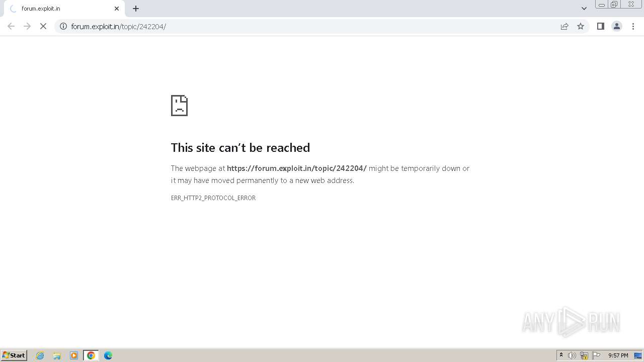Click the ERR_HTTP2_PROTOCOL_ERROR text
Viewport: 644px width, 362px height.
coord(213,198)
